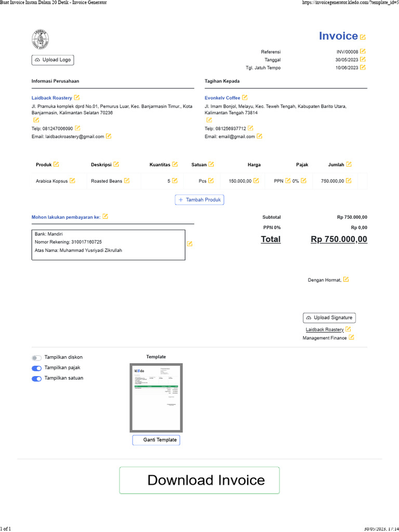This screenshot has height=532, width=399.
Task: Edit the Satuan column header
Action: click(x=211, y=164)
